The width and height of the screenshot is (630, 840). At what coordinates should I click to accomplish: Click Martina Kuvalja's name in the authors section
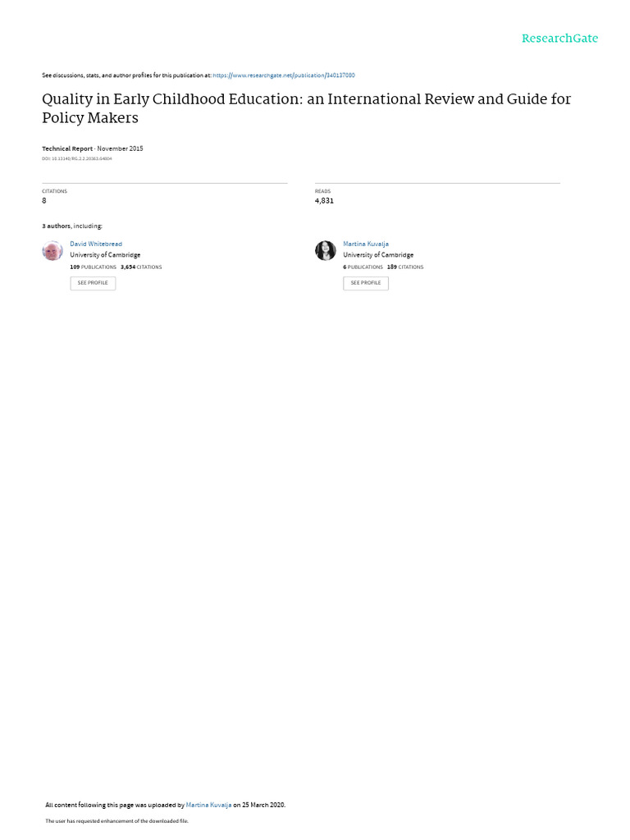coord(366,244)
